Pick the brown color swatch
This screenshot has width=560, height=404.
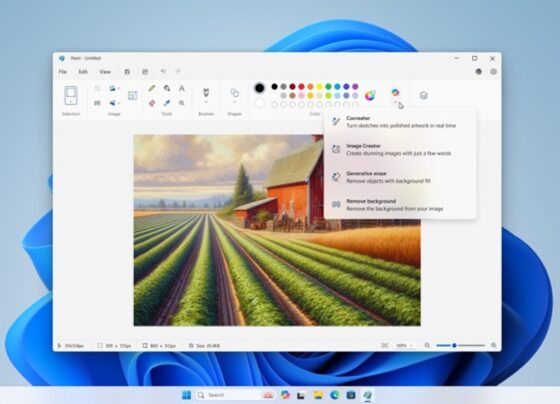(x=292, y=95)
